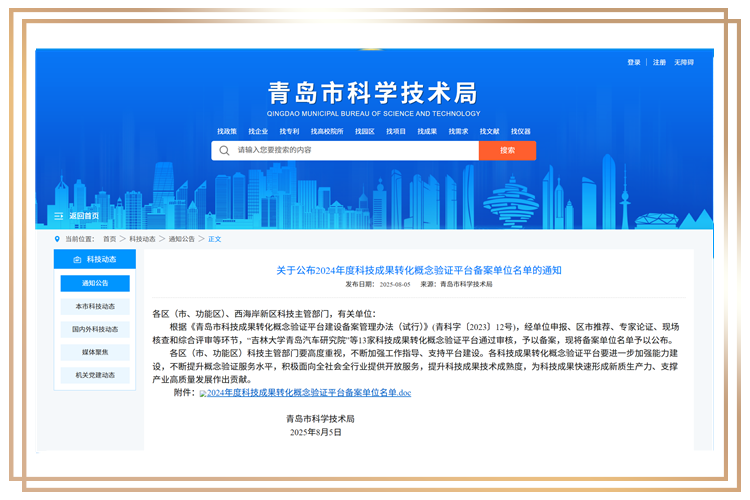This screenshot has width=750, height=500.
Task: Open the 登录 login link
Action: pos(634,62)
